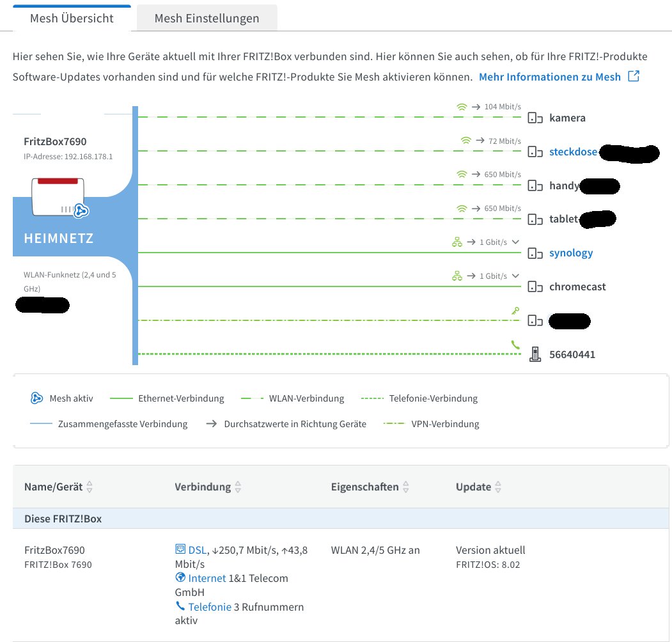Click the chromecast device name
Viewport: 672px width, 642px height.
click(x=578, y=286)
